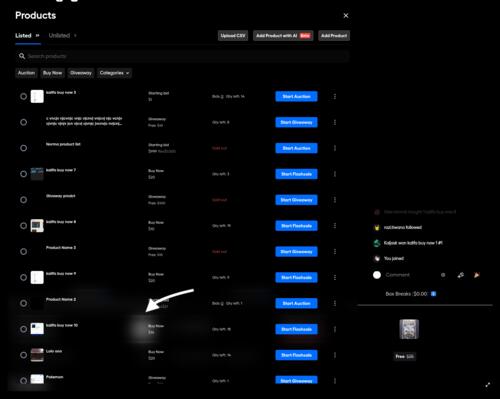This screenshot has width=500, height=399.
Task: Start Flashsale for the buy now 9 row
Action: pyautogui.click(x=296, y=277)
